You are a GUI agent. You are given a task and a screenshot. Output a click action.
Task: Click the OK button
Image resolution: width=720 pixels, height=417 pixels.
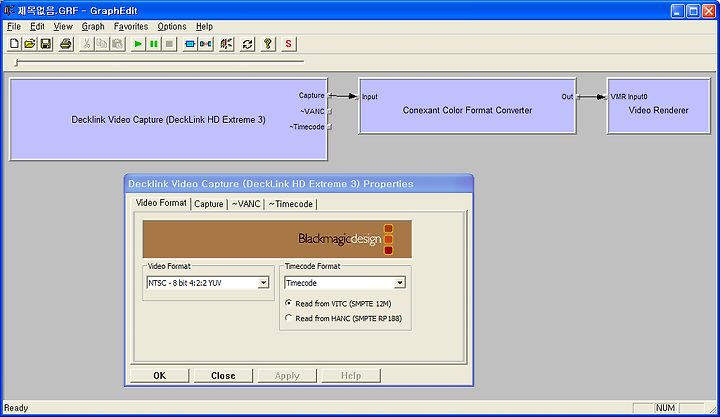(x=159, y=376)
